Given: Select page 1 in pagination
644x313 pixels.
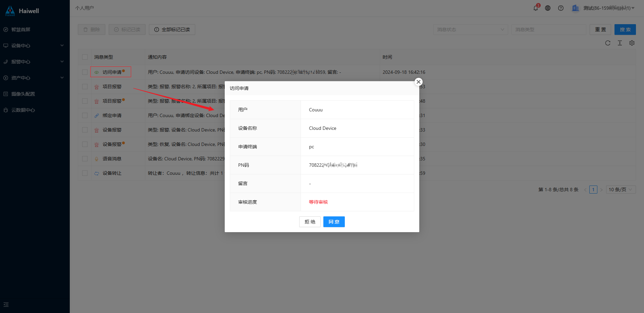Looking at the screenshot, I should [x=593, y=190].
